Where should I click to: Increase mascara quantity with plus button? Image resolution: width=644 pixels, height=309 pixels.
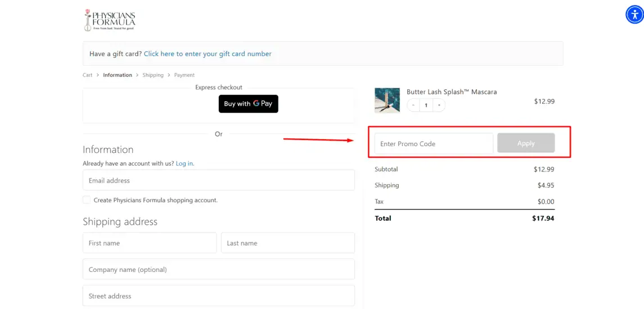[439, 106]
